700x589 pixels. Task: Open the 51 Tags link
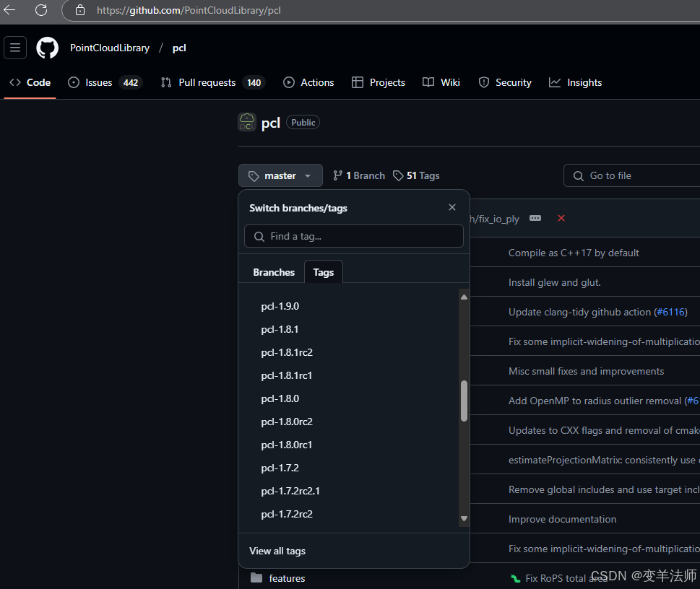coord(417,176)
